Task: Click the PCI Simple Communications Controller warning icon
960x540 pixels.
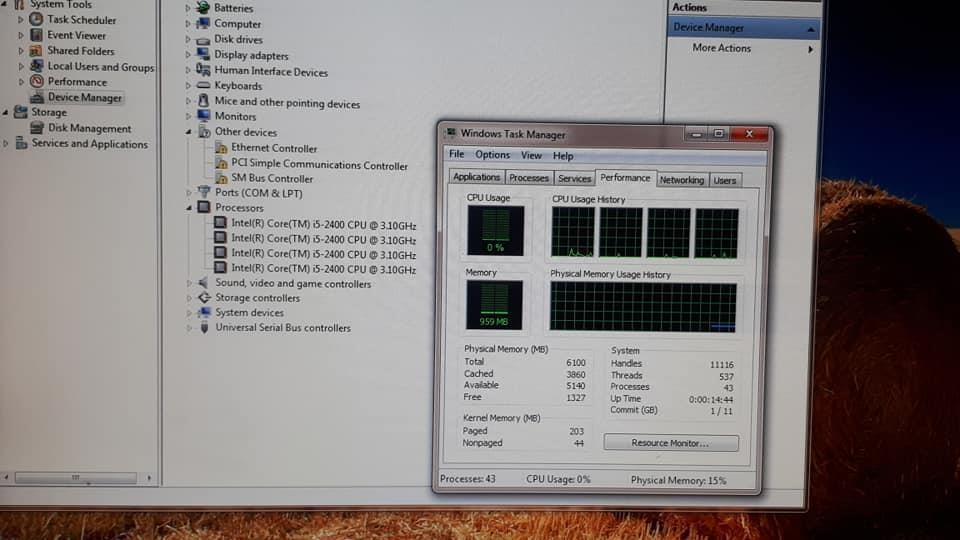Action: point(221,163)
